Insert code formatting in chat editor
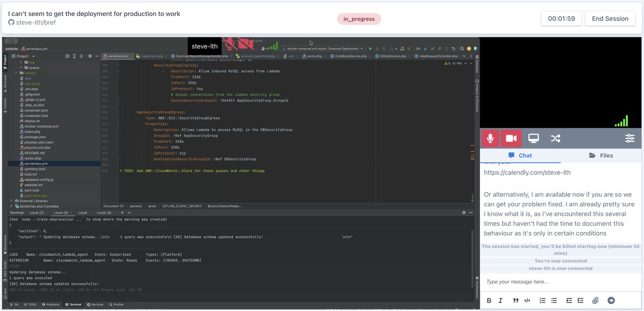Screen dimensions: 644x311 527,300
